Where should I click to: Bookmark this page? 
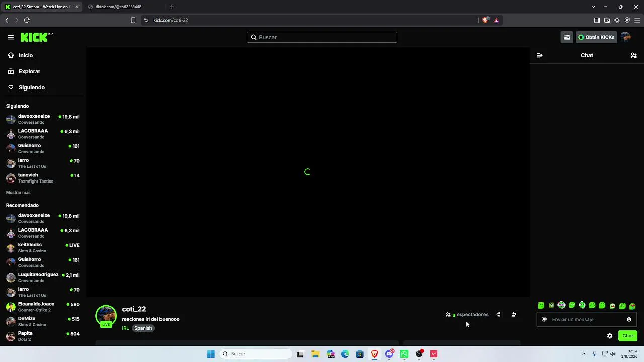pyautogui.click(x=133, y=20)
